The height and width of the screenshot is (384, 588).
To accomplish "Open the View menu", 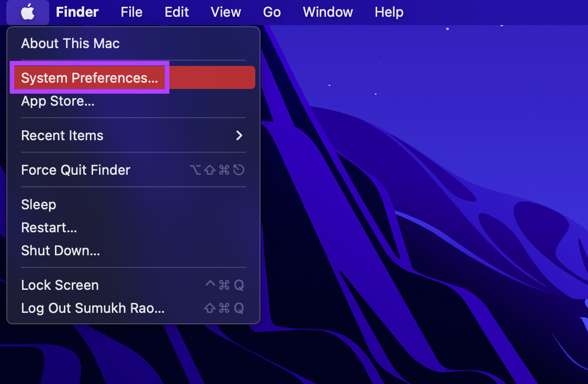I will click(225, 12).
